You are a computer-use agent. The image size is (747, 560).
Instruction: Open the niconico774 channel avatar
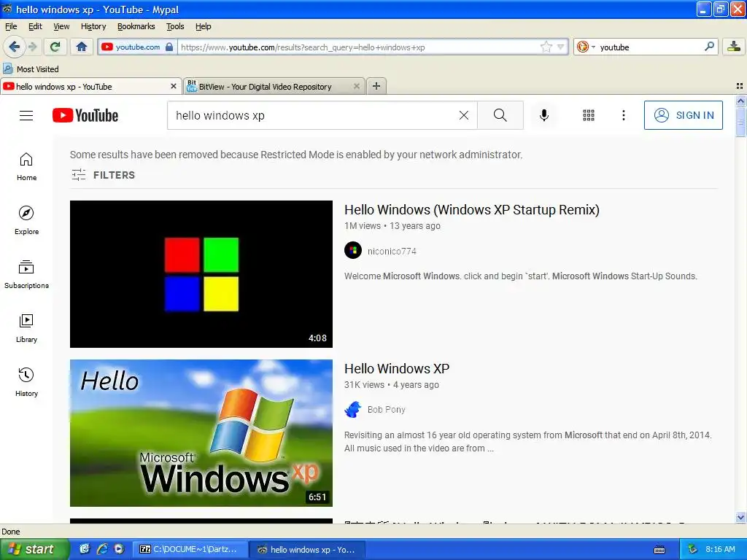tap(353, 251)
